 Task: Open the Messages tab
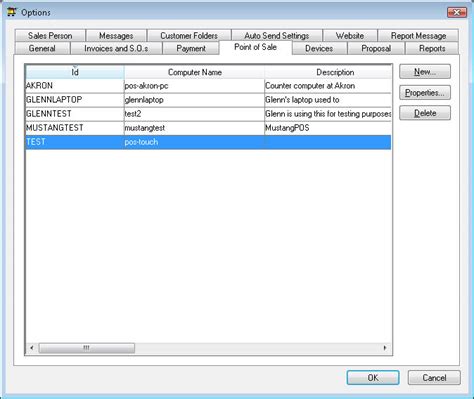[x=116, y=36]
